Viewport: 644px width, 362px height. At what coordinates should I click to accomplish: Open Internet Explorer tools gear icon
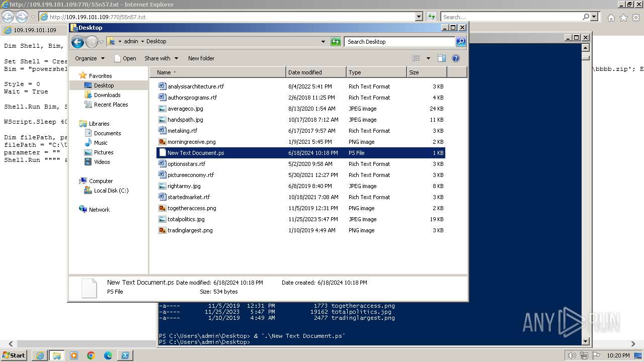635,18
